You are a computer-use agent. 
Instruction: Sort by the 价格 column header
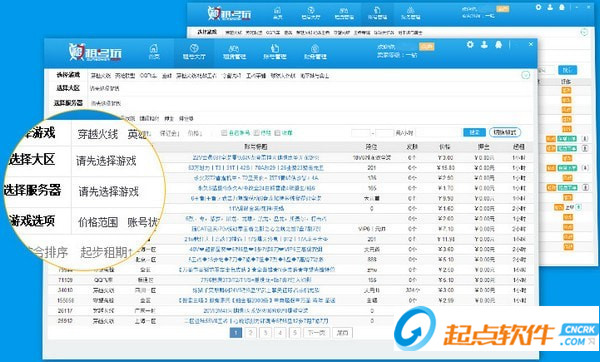(445, 147)
